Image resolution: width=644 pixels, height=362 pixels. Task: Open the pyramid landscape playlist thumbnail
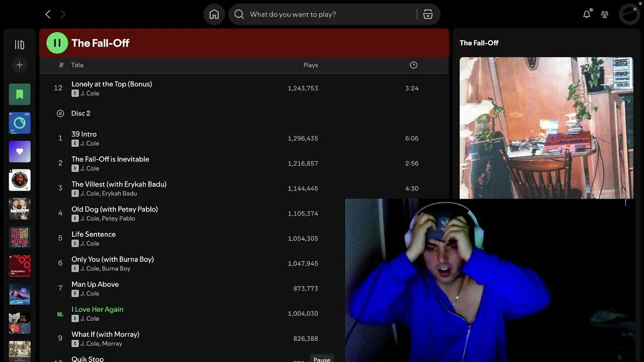(x=20, y=295)
